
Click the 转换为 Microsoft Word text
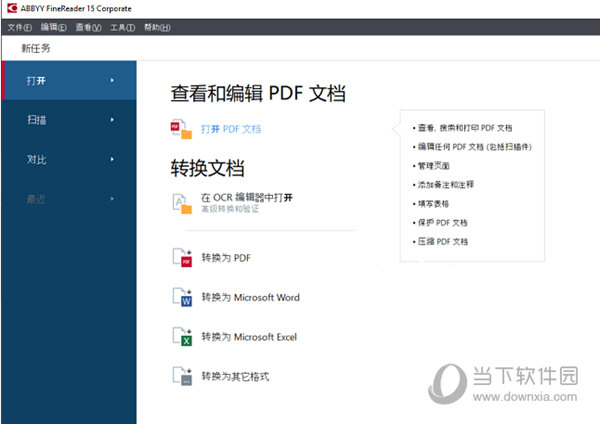(x=250, y=297)
